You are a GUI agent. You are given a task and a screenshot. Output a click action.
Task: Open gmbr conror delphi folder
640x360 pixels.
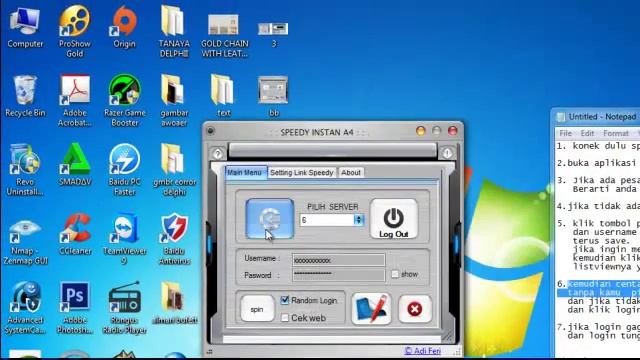click(174, 169)
